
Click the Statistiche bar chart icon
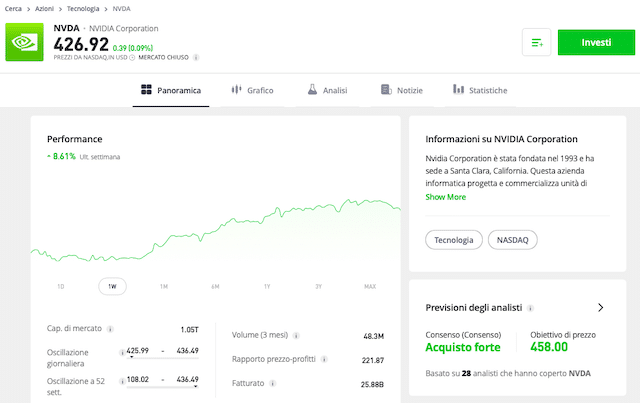(x=458, y=89)
